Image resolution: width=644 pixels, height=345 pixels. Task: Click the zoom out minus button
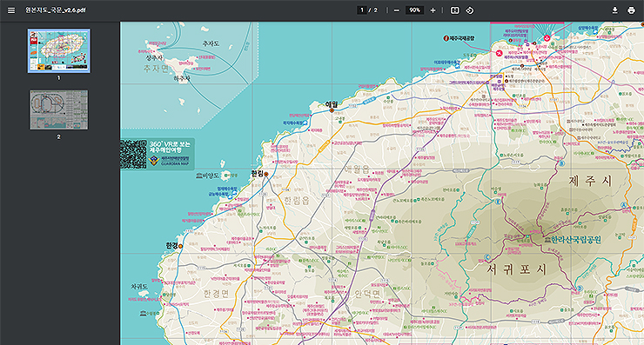tap(396, 10)
